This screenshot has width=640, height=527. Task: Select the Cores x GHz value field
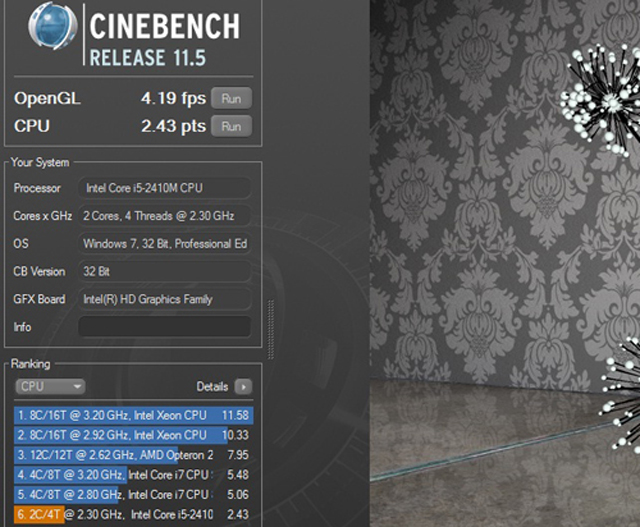coord(164,216)
